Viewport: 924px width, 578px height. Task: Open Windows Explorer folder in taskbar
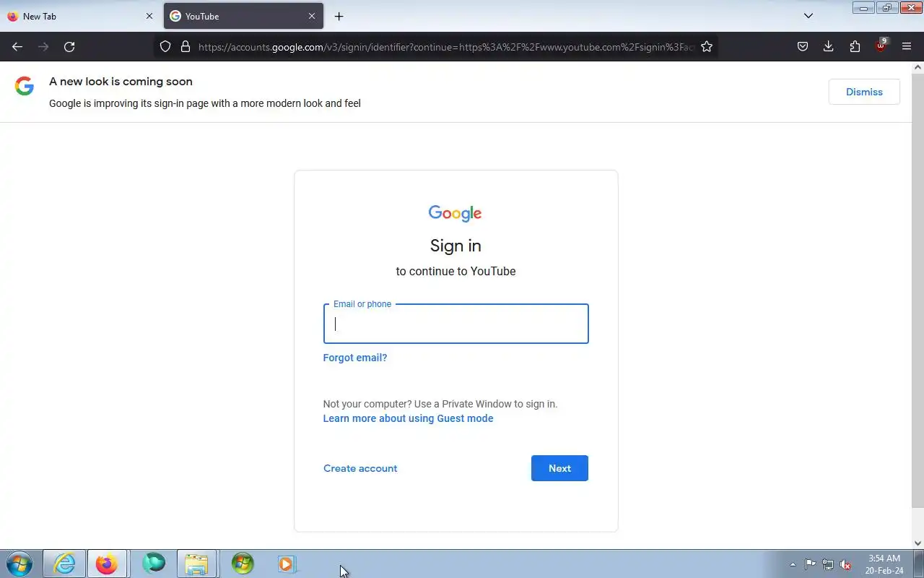[196, 564]
